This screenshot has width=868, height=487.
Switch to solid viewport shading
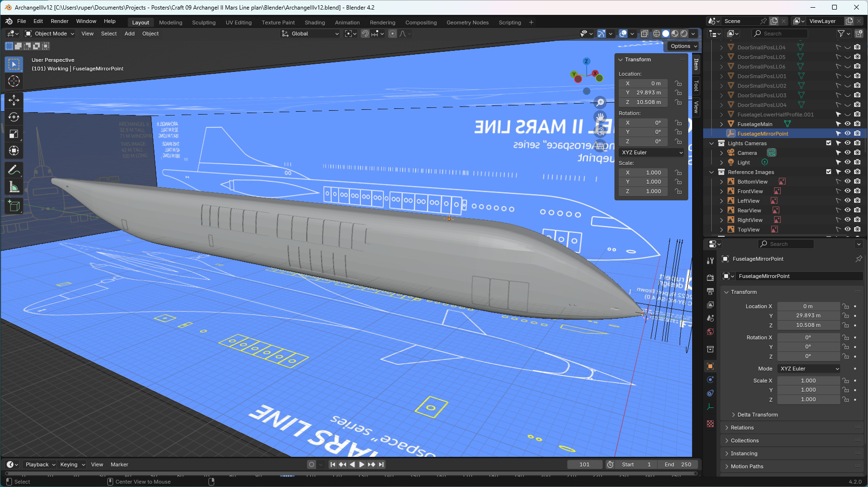666,34
